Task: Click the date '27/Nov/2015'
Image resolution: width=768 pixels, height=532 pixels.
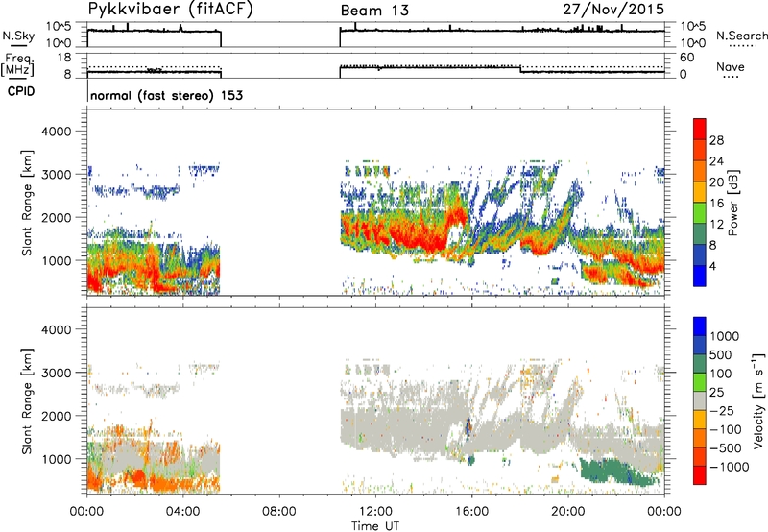Action: click(613, 10)
